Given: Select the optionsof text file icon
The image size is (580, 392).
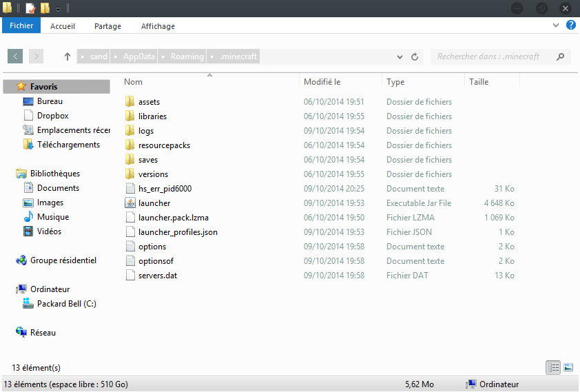Looking at the screenshot, I should click(x=130, y=260).
